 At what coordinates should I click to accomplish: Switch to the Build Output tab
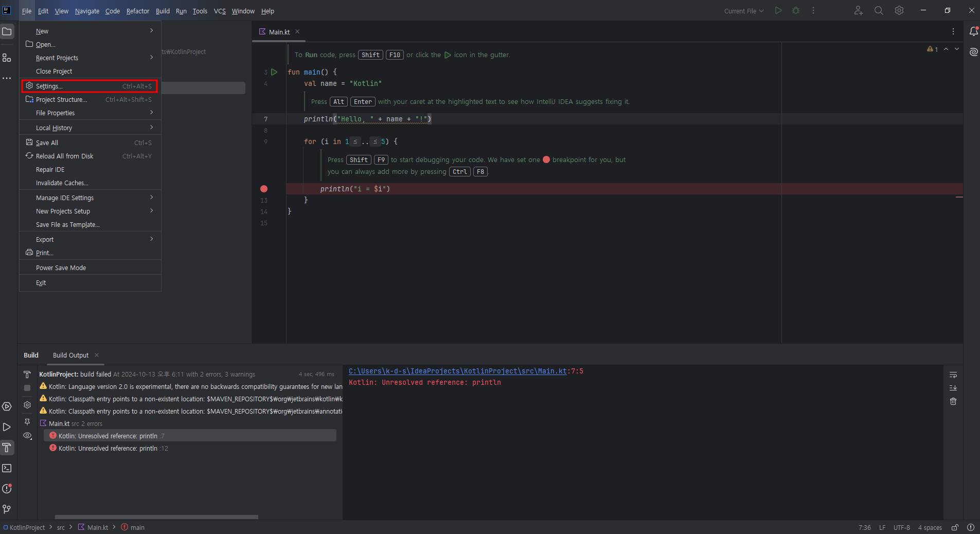pos(70,355)
